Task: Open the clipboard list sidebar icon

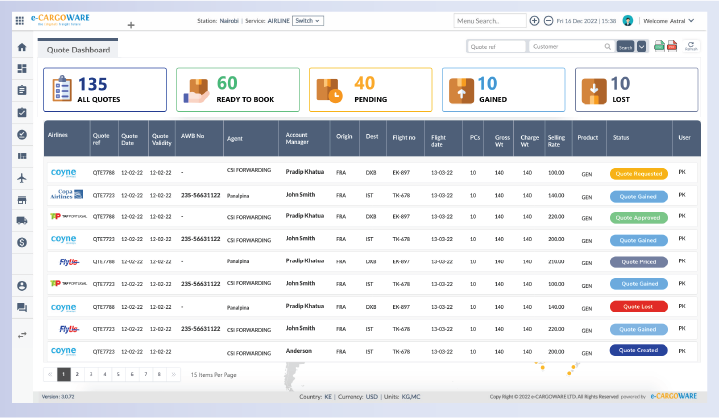Action: 22,90
